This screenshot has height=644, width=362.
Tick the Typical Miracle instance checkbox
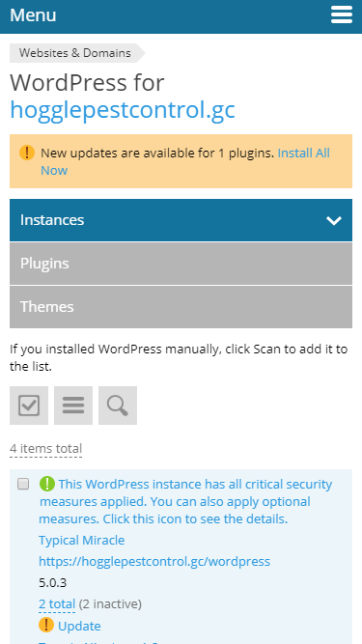pos(23,484)
